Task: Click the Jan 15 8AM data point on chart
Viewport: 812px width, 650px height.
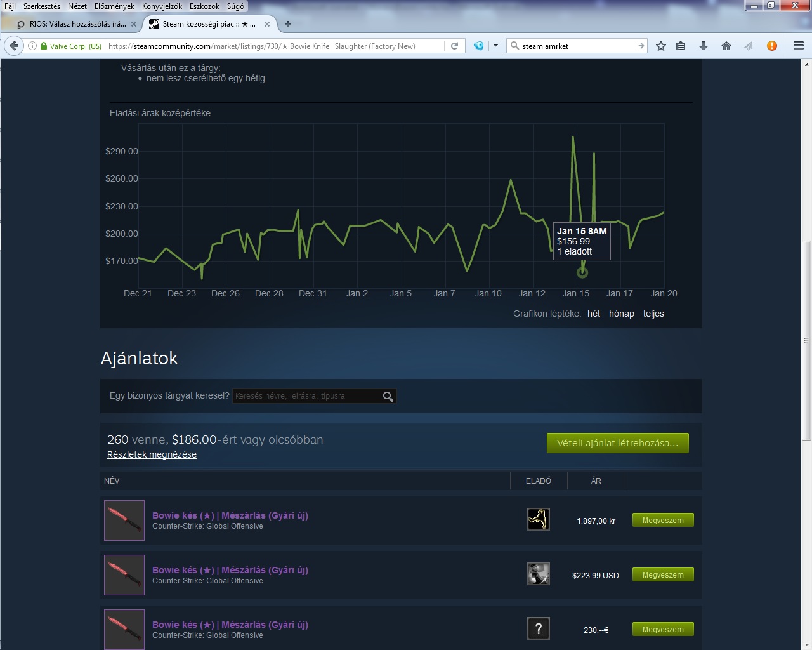Action: coord(582,272)
